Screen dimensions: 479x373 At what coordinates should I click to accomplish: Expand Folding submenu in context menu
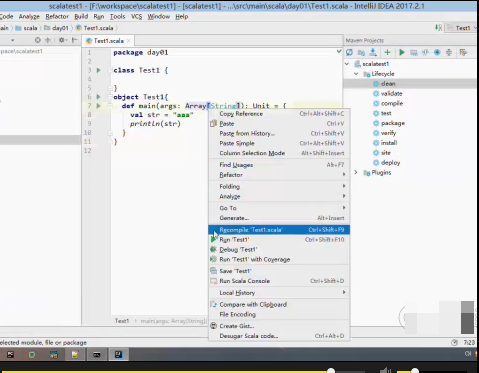coord(279,186)
